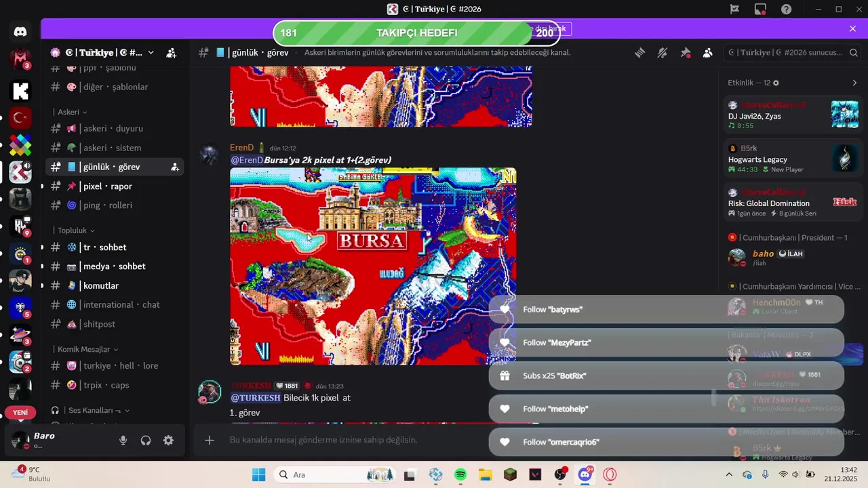Open the shitpost channel

[114, 324]
